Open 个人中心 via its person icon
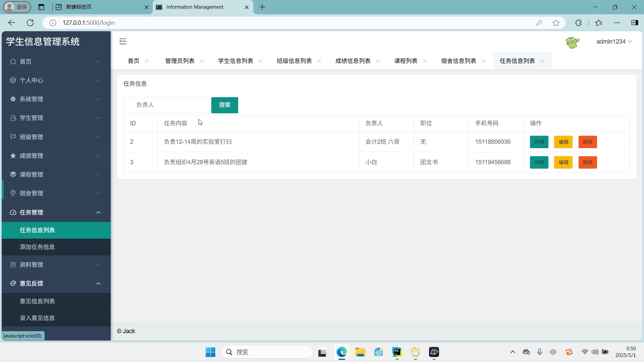The width and height of the screenshot is (644, 362). coord(13,80)
